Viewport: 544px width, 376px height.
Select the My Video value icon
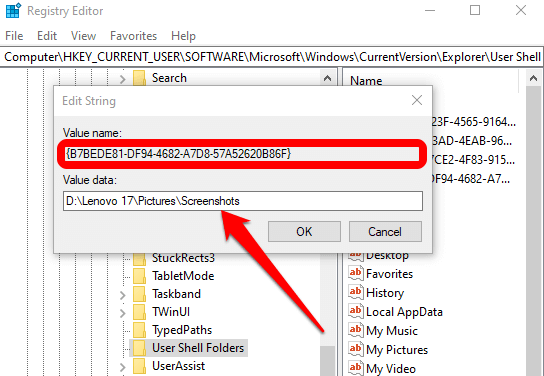[x=356, y=368]
